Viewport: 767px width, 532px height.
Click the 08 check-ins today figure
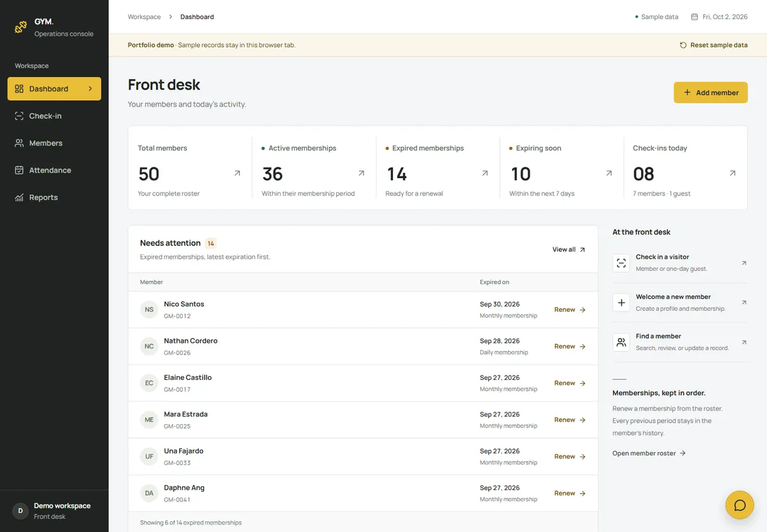[644, 174]
